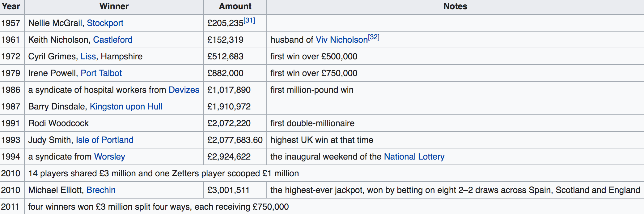Click the Amount column header

pos(235,7)
